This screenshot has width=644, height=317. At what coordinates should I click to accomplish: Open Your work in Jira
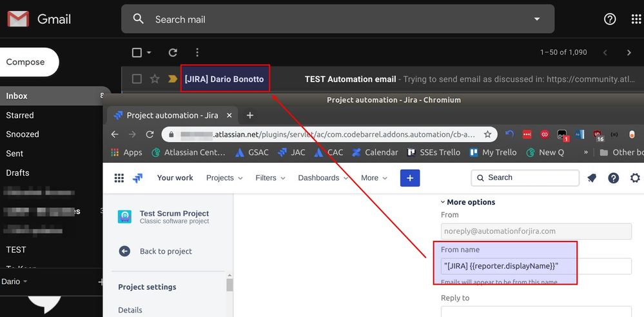pyautogui.click(x=175, y=178)
